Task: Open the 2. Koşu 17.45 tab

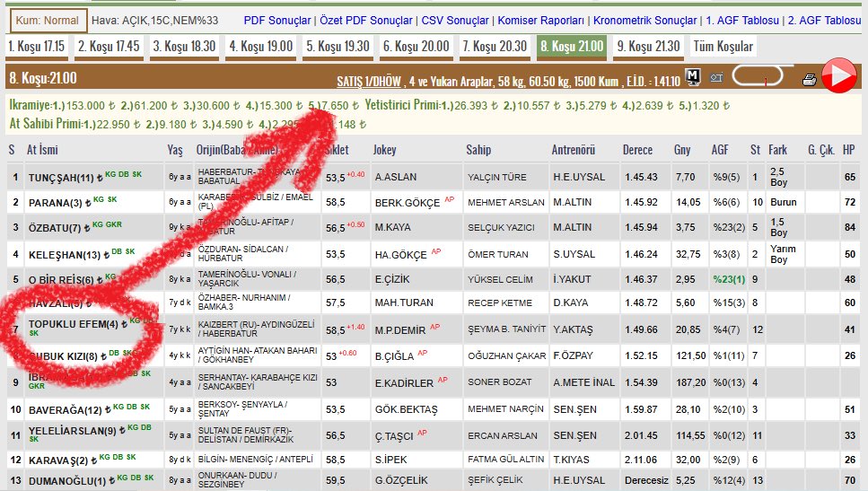Action: pos(109,47)
